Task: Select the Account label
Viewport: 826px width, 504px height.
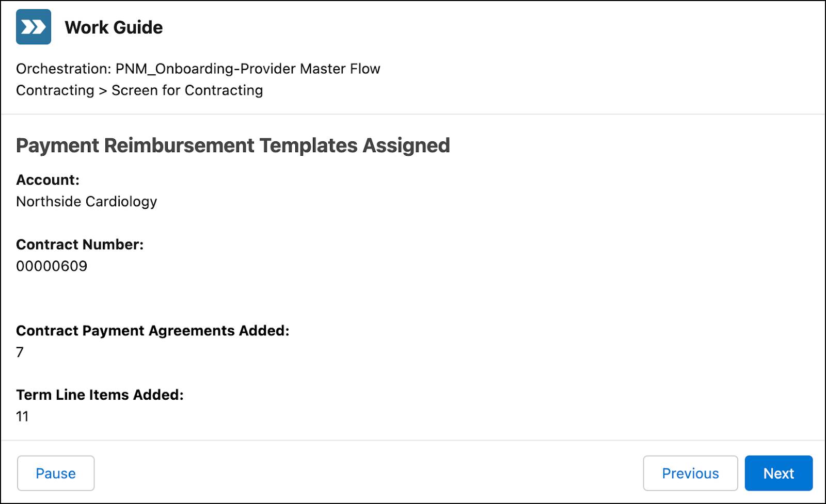Action: 47,180
